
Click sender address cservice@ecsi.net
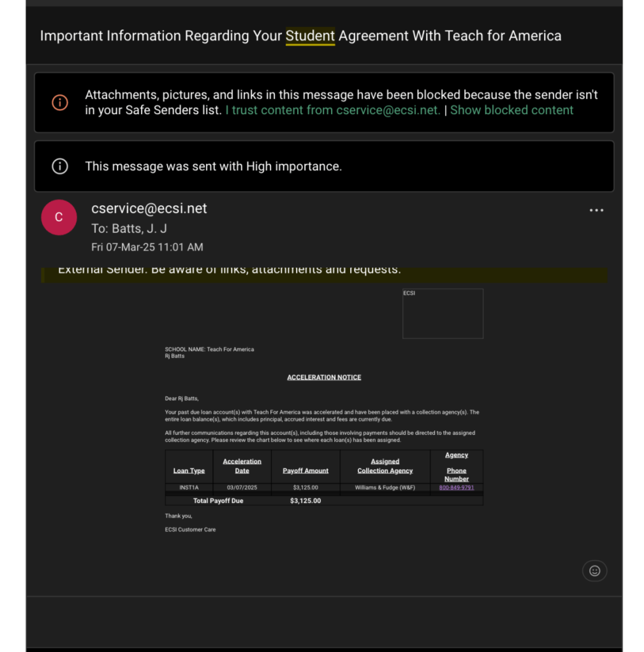coord(149,208)
